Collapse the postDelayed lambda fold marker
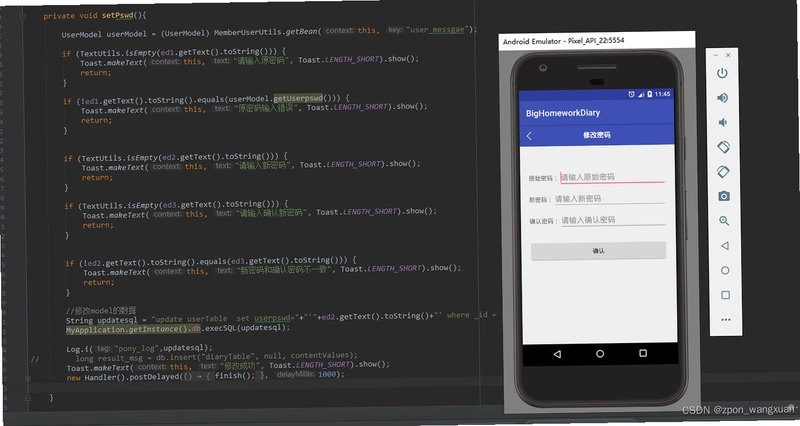The height and width of the screenshot is (426, 800). click(28, 379)
